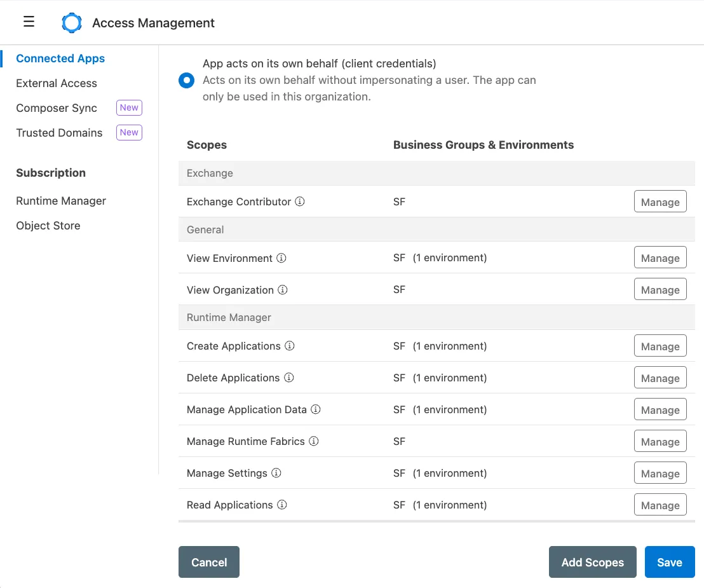The width and height of the screenshot is (704, 588).
Task: Open Trusted Domains in sidebar
Action: (x=59, y=133)
